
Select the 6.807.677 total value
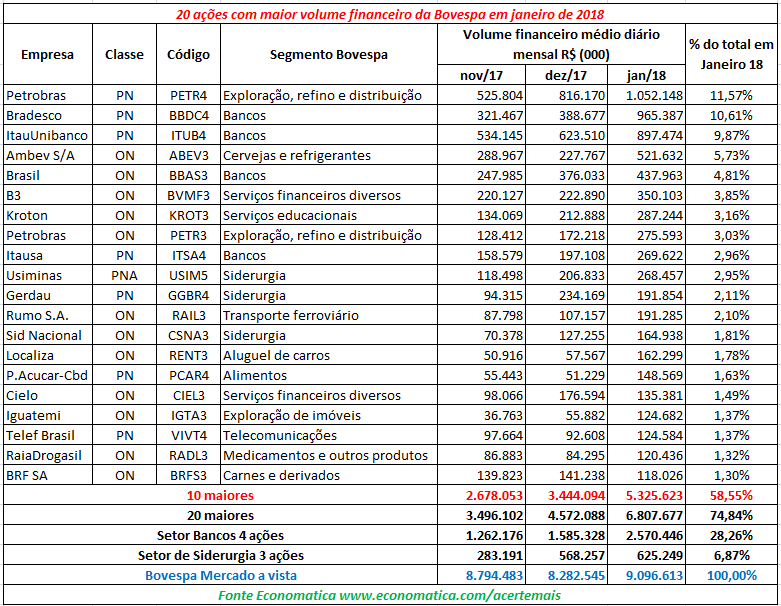(647, 515)
